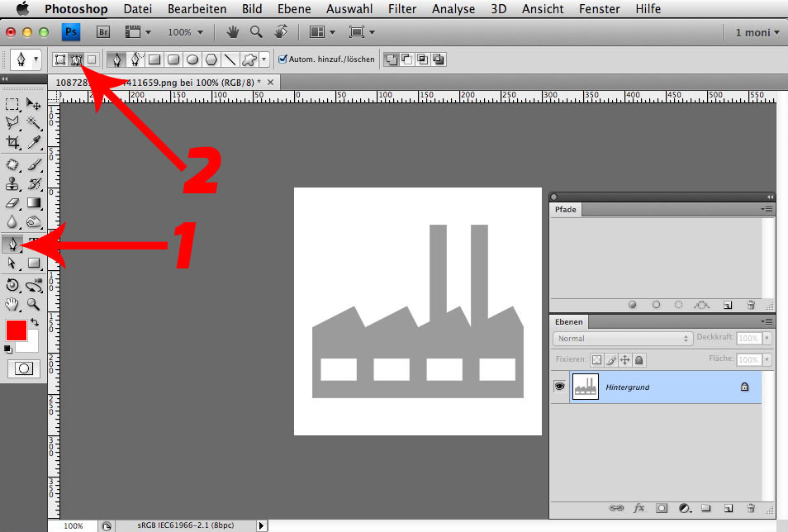Image resolution: width=788 pixels, height=532 pixels.
Task: Select the Hand tool in the toolbox
Action: click(x=12, y=304)
